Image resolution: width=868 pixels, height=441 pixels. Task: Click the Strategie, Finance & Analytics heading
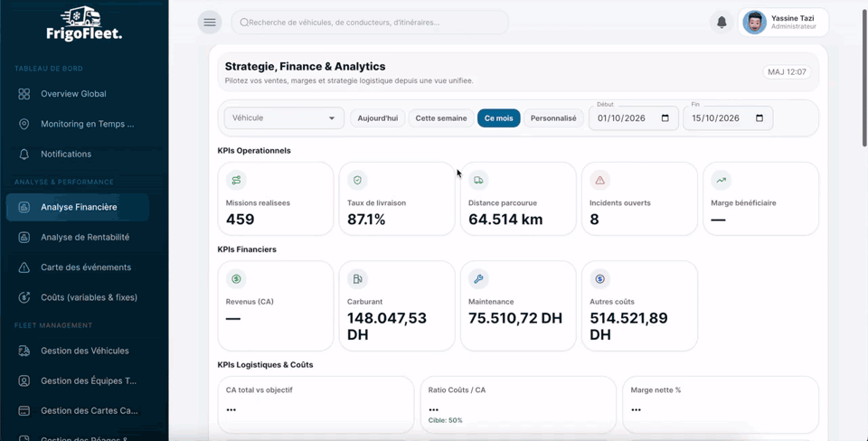[305, 66]
